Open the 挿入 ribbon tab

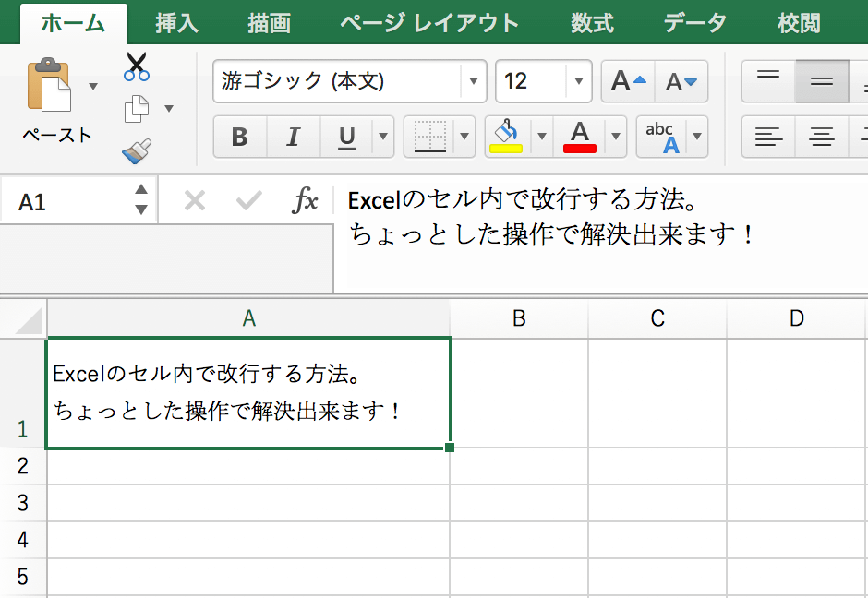click(175, 22)
